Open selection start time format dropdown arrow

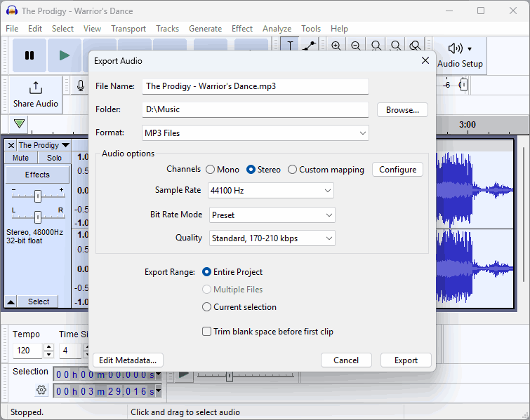[158, 374]
